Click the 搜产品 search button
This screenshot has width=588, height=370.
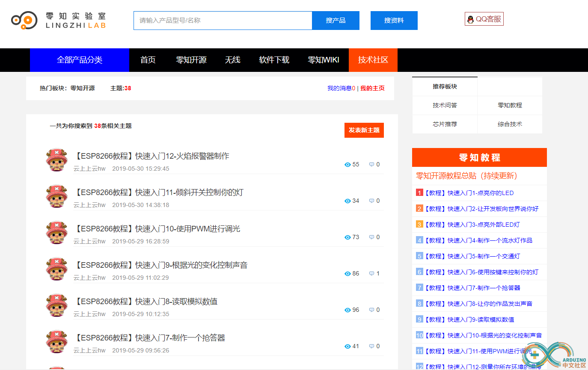[x=336, y=21]
